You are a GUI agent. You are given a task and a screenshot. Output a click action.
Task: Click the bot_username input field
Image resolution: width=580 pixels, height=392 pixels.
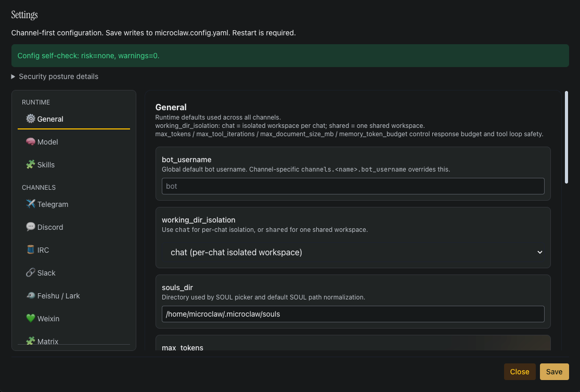[353, 186]
